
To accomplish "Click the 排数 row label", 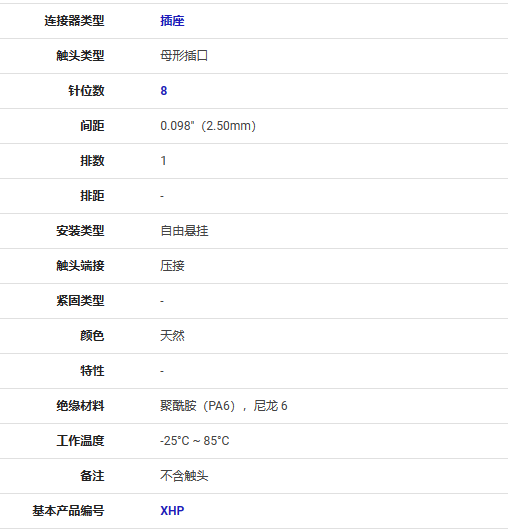I will click(x=92, y=161).
